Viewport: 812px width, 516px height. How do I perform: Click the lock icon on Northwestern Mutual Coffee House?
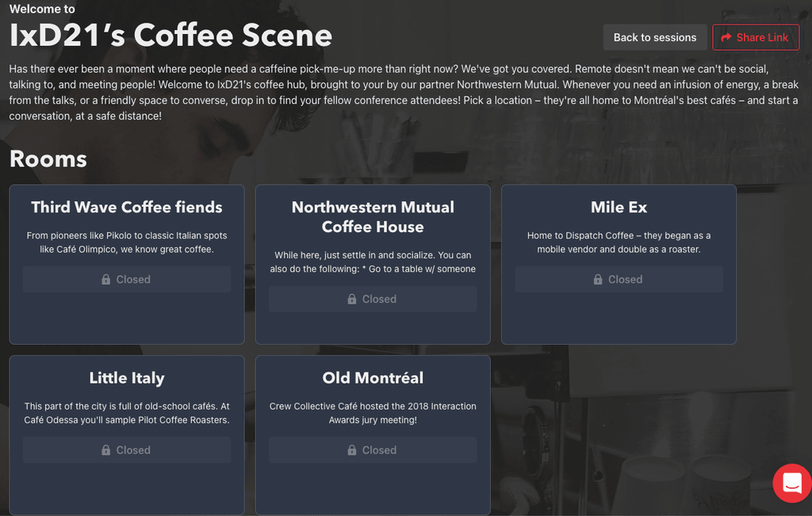(352, 299)
